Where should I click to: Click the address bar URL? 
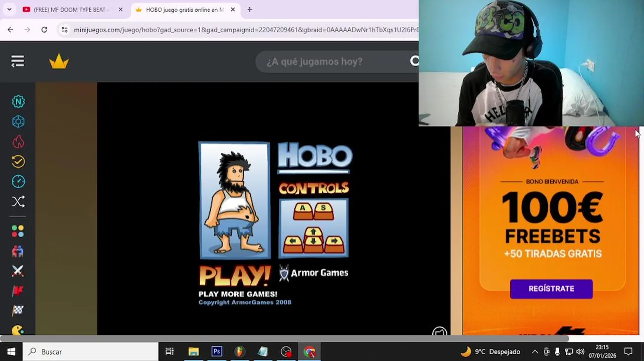[x=246, y=30]
